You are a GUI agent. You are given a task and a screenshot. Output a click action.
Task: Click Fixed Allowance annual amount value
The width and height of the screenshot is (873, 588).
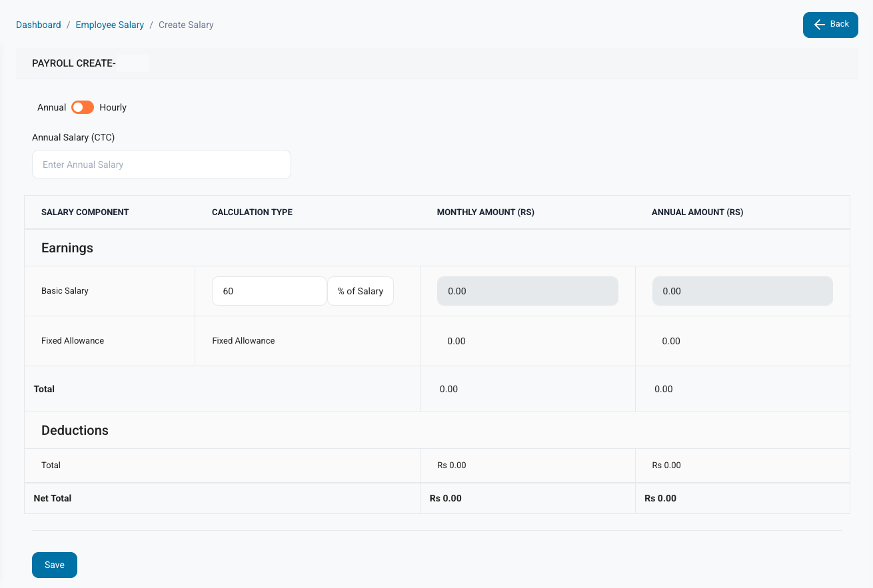click(671, 341)
